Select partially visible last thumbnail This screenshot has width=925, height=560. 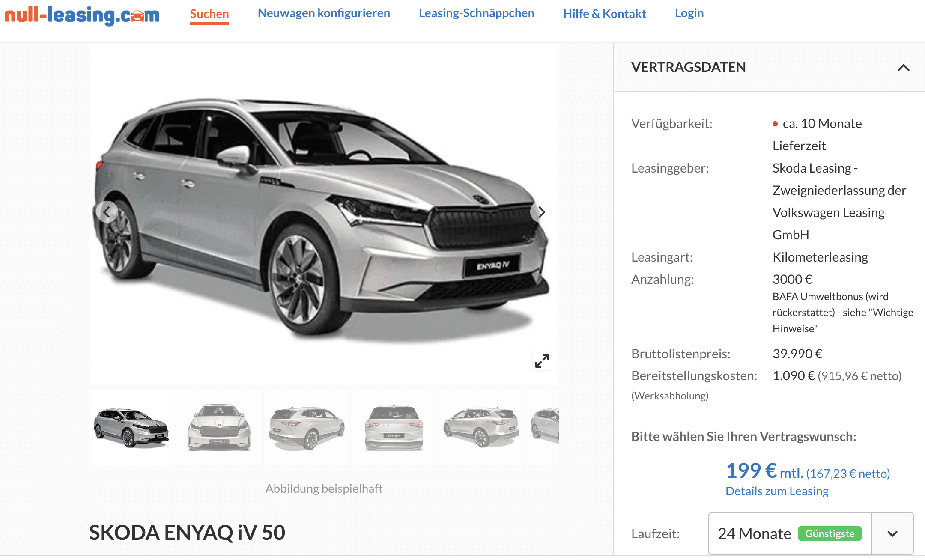pos(543,427)
